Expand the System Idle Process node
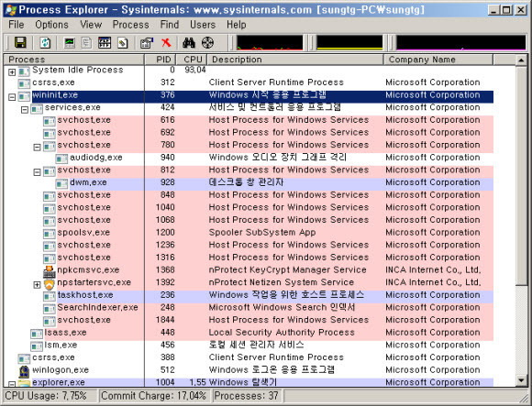Viewport: 532px width, 406px height. click(12, 72)
